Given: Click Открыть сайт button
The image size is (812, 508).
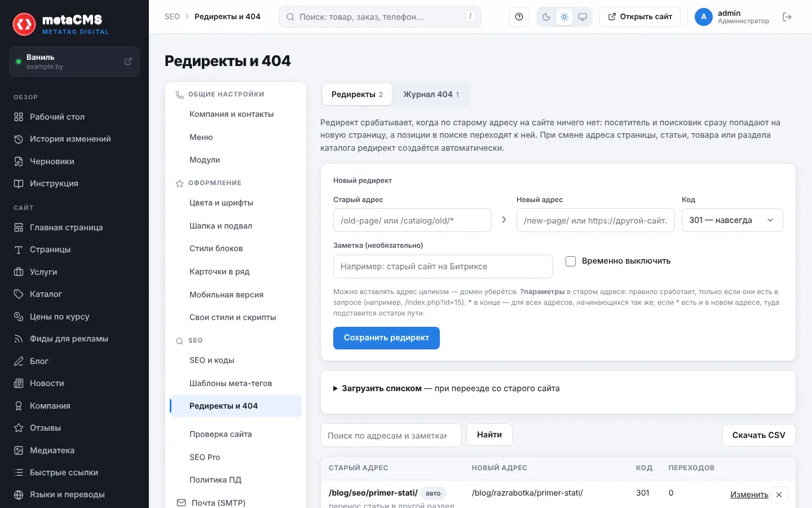Looking at the screenshot, I should pos(640,17).
